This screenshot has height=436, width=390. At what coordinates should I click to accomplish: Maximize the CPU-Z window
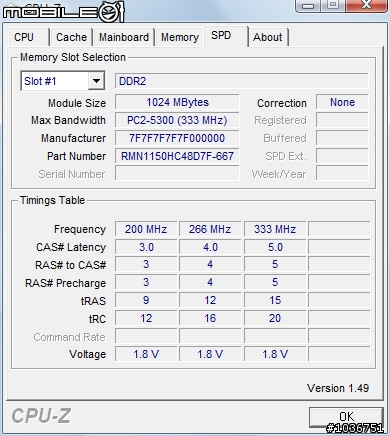coord(333,5)
